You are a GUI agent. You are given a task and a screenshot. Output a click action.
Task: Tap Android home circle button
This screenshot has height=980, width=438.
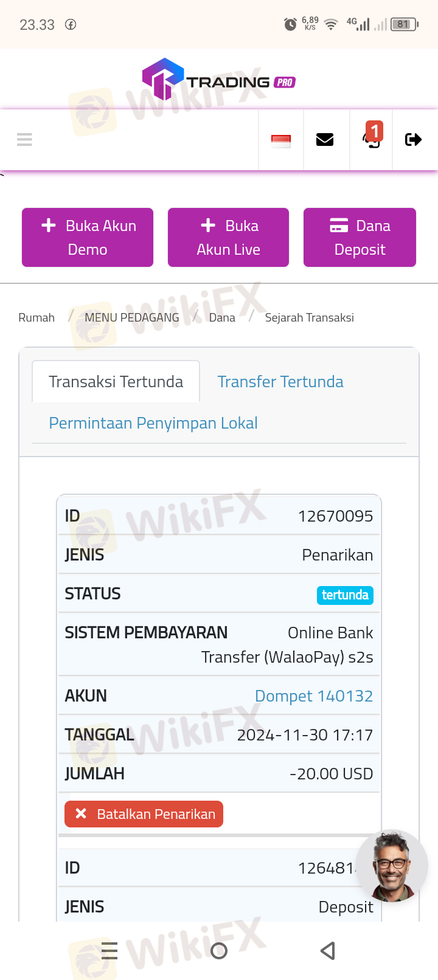tap(219, 950)
